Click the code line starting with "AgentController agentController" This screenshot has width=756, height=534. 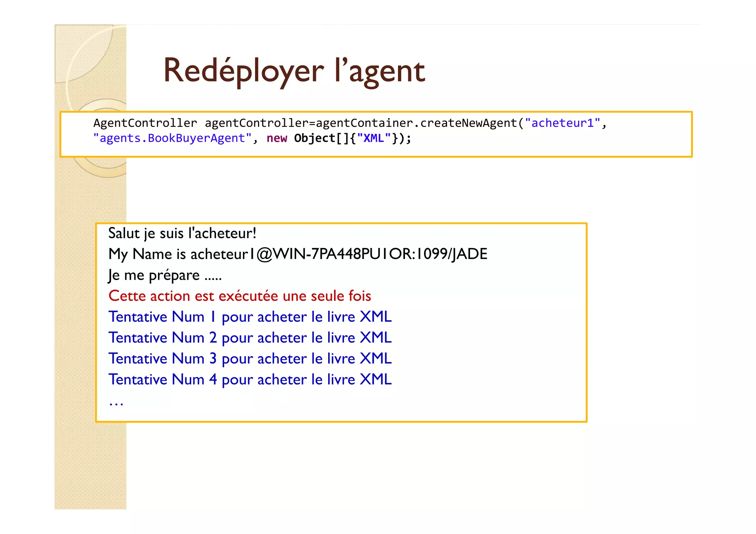(x=350, y=123)
